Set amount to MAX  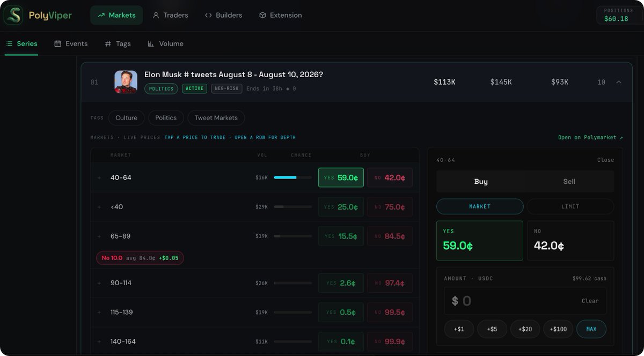point(591,329)
